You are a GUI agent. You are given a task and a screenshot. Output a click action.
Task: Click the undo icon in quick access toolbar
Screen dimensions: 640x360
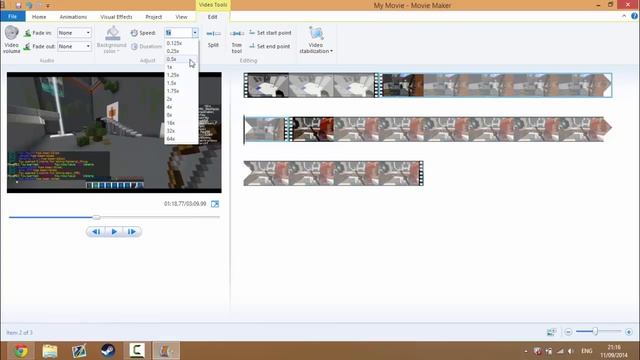click(x=29, y=5)
